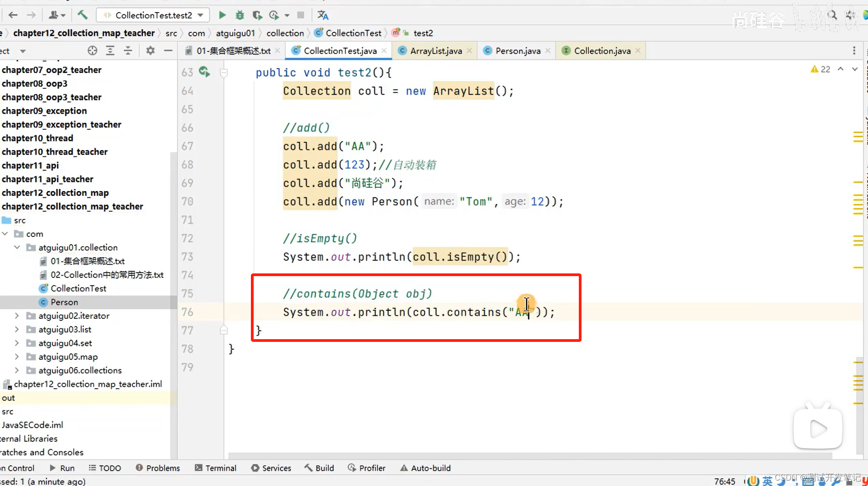
Task: Expand the atguigu04.set package
Action: click(x=17, y=343)
